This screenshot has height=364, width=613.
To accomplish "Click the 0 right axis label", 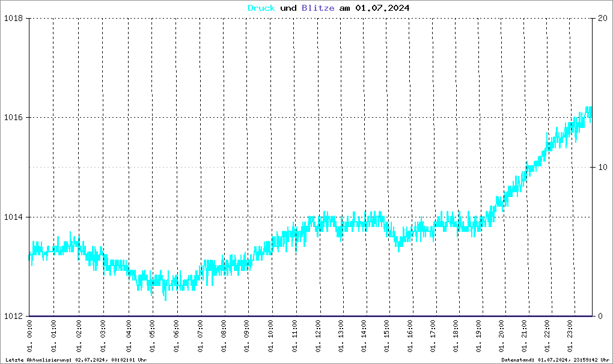I will pyautogui.click(x=600, y=317).
